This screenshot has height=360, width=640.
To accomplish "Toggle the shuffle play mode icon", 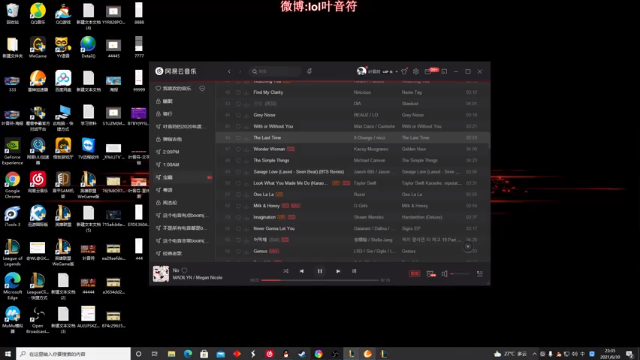I will coord(286,271).
